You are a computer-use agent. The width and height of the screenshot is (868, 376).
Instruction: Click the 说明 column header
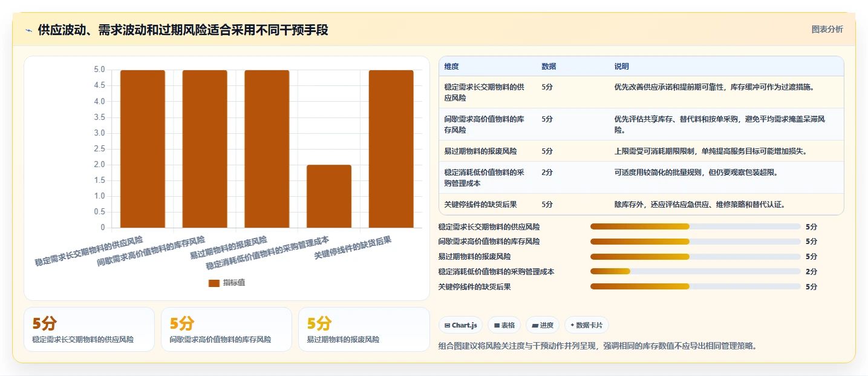622,67
